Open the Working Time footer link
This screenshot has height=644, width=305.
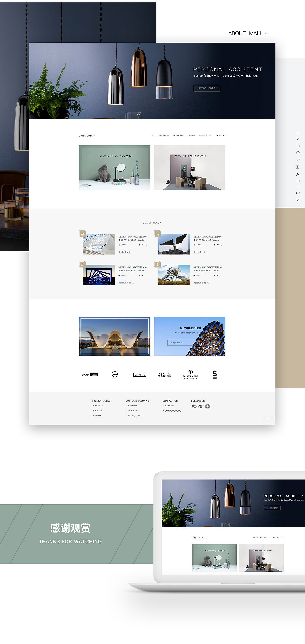(x=133, y=415)
